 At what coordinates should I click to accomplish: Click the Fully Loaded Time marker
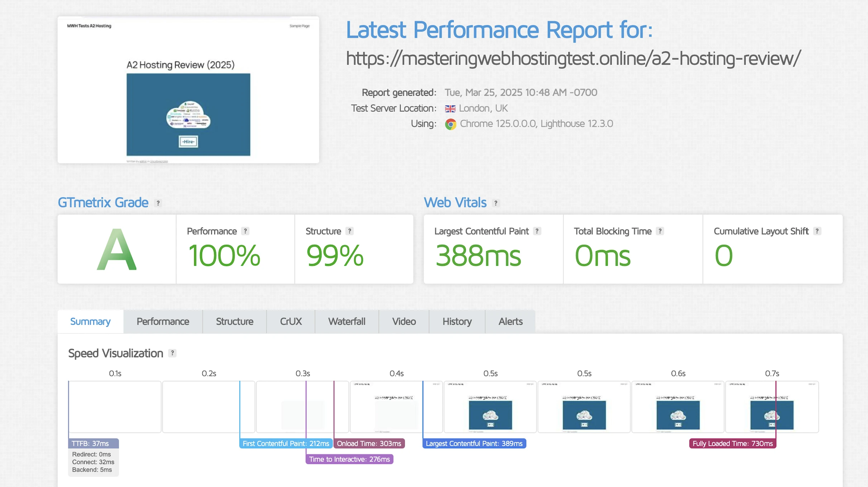[x=732, y=444]
